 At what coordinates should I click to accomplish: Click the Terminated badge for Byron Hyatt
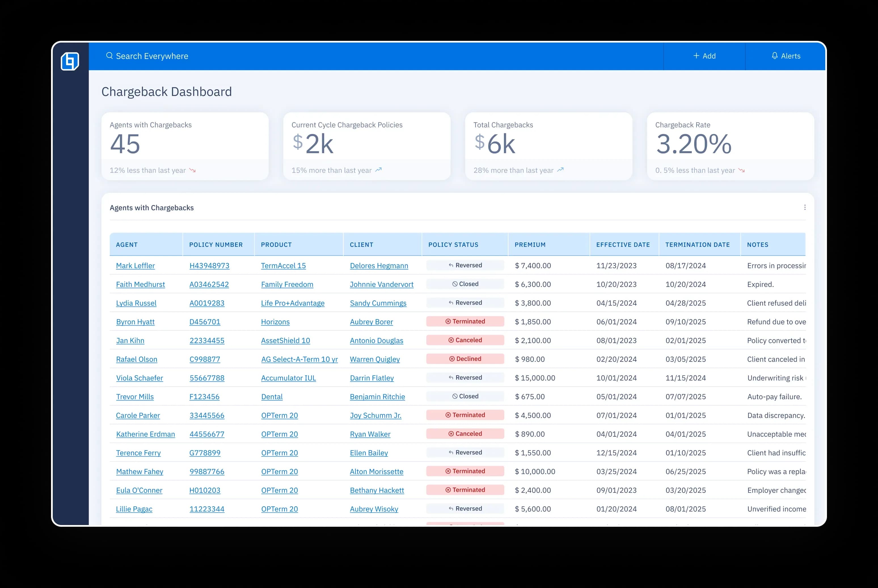tap(465, 321)
